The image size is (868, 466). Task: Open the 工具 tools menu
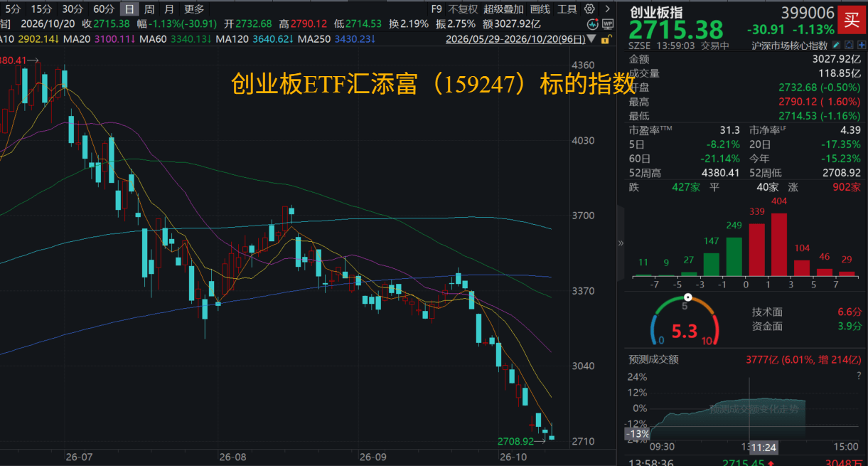click(567, 9)
